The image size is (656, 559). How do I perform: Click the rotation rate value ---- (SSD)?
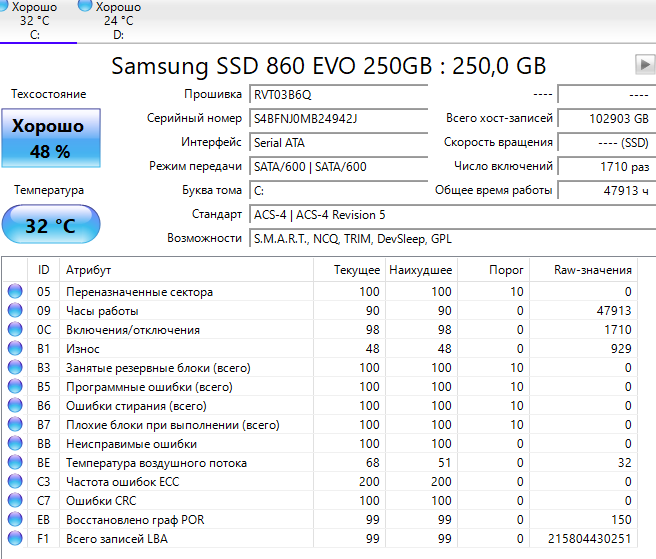[607, 143]
